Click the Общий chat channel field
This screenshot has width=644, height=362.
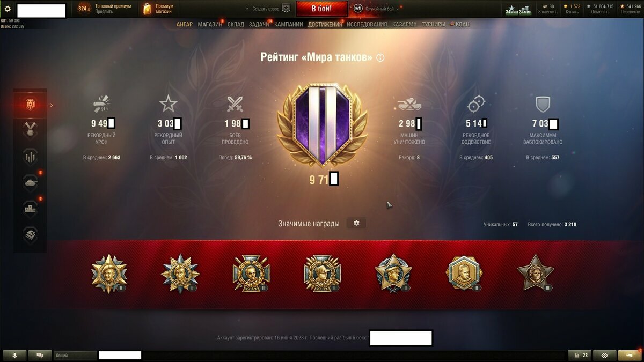(75, 355)
